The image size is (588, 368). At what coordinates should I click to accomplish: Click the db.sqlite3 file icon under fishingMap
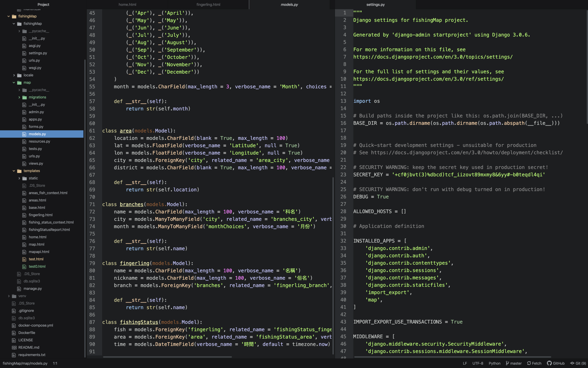(x=19, y=281)
